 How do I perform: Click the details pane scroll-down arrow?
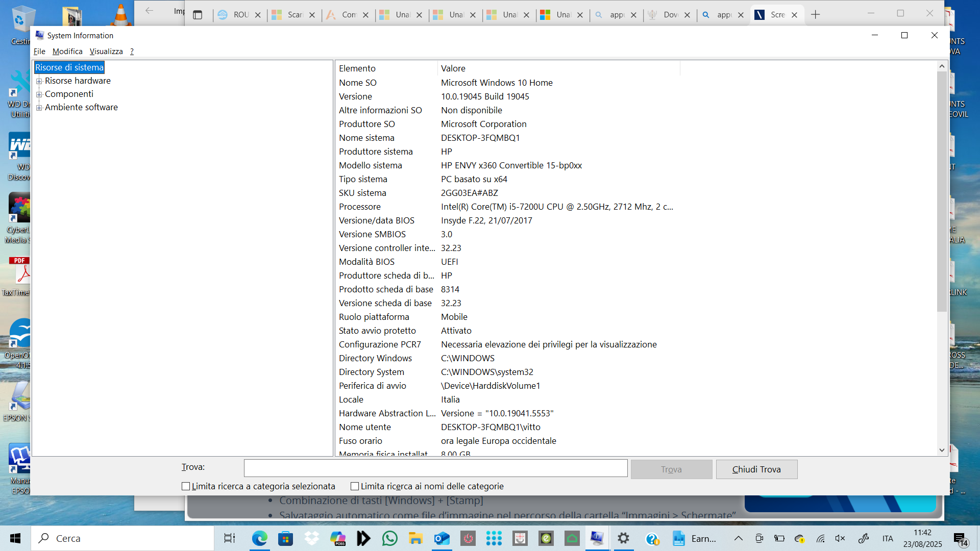tap(942, 450)
